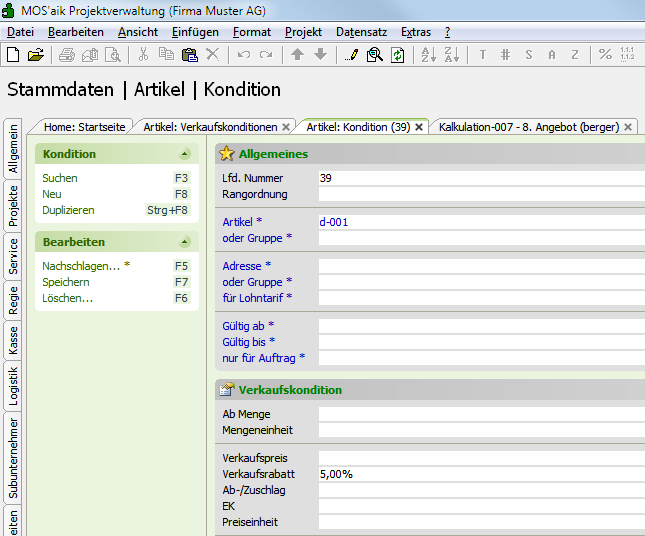The image size is (645, 536).
Task: Click Duplizieren in the Kondition panel
Action: click(x=68, y=210)
